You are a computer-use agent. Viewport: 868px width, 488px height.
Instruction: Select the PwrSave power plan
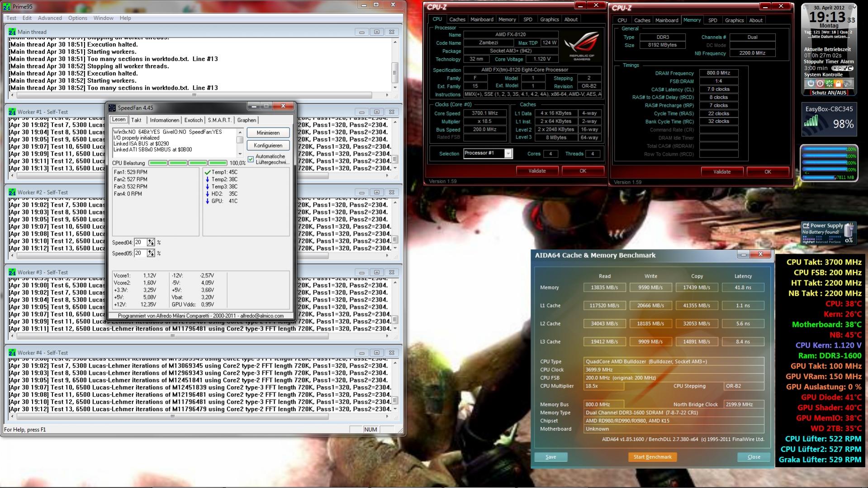836,242
